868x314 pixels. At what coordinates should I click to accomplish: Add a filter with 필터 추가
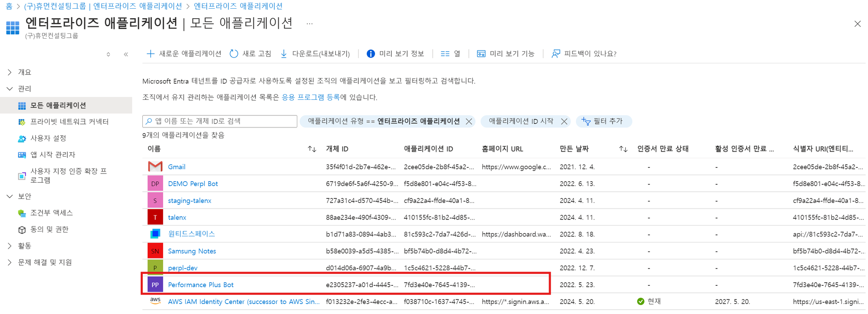pos(604,121)
